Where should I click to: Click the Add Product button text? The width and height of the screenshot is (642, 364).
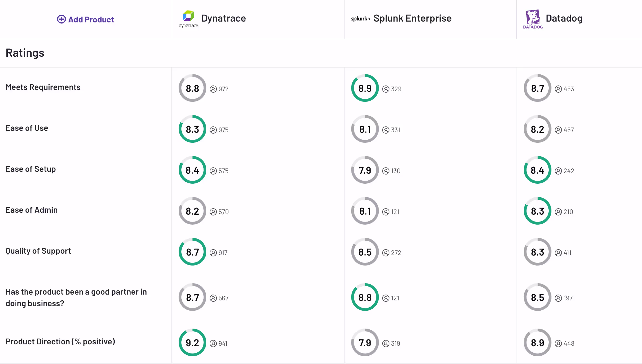pos(91,20)
